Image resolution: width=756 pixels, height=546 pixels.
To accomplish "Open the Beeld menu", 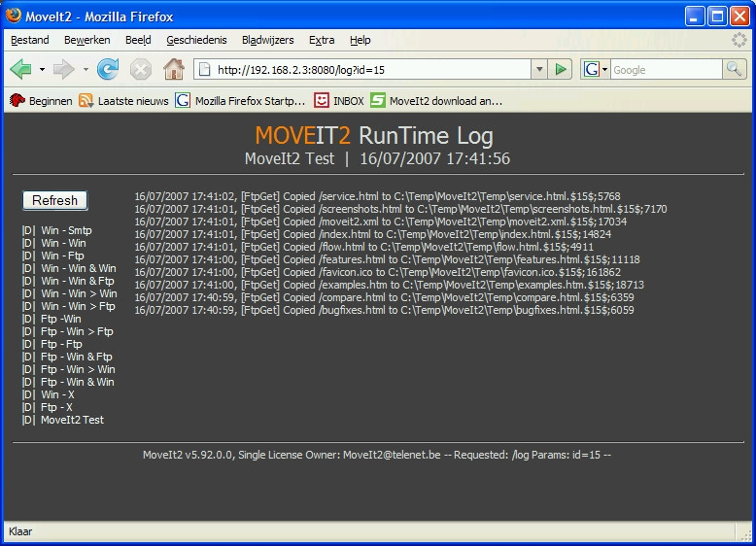I will pyautogui.click(x=138, y=40).
